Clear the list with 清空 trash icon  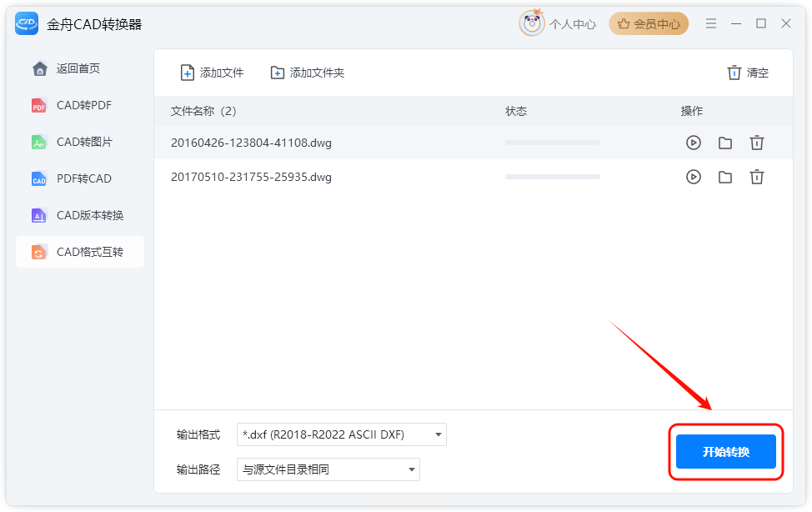(734, 73)
